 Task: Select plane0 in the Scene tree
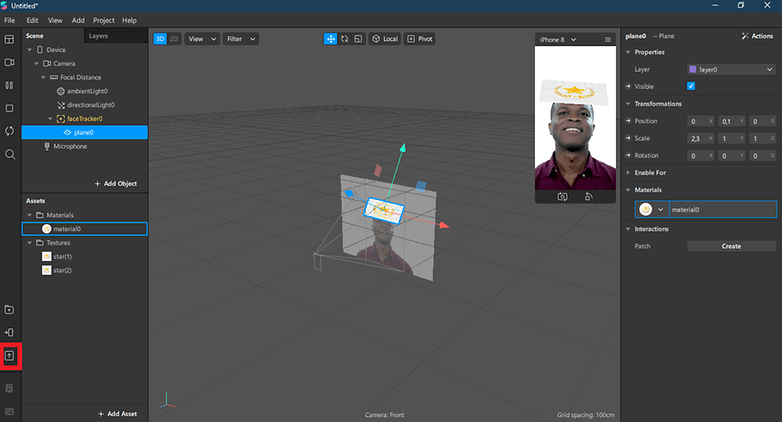tap(85, 132)
